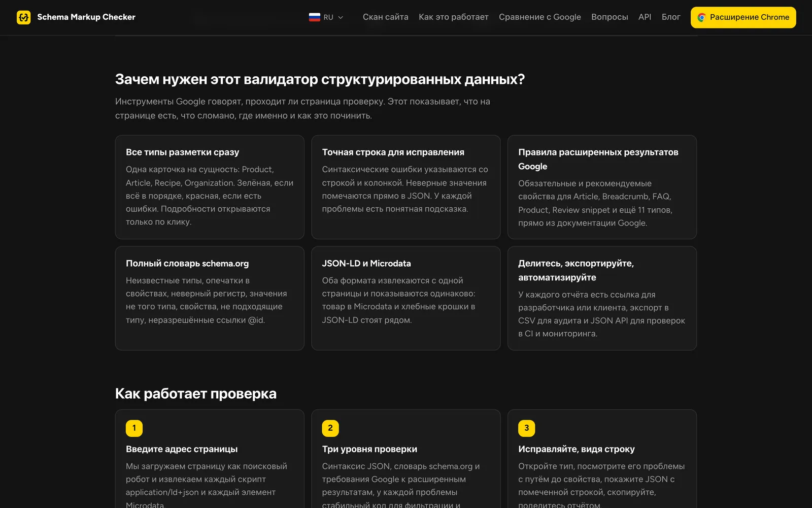Viewport: 812px width, 508px height.
Task: Click description starting Мы загружаем страницу
Action: [207, 486]
